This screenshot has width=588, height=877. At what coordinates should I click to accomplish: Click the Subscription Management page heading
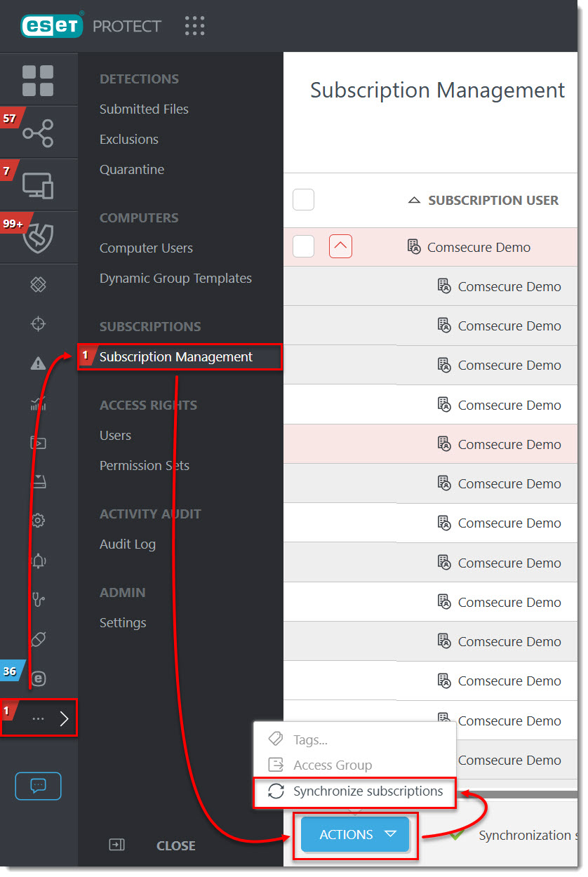437,90
